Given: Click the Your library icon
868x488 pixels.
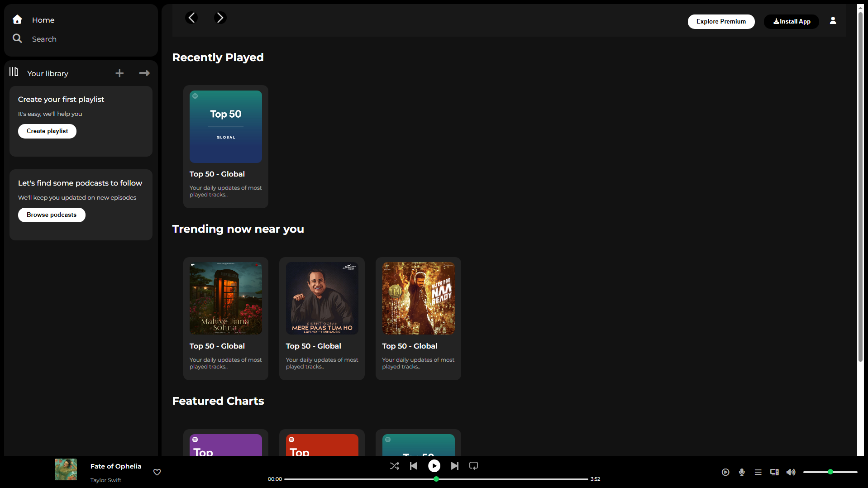Looking at the screenshot, I should (14, 72).
